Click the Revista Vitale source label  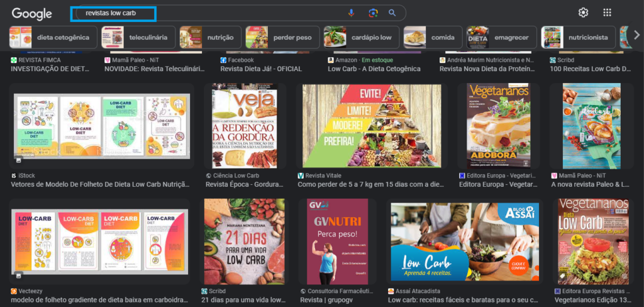pyautogui.click(x=320, y=176)
